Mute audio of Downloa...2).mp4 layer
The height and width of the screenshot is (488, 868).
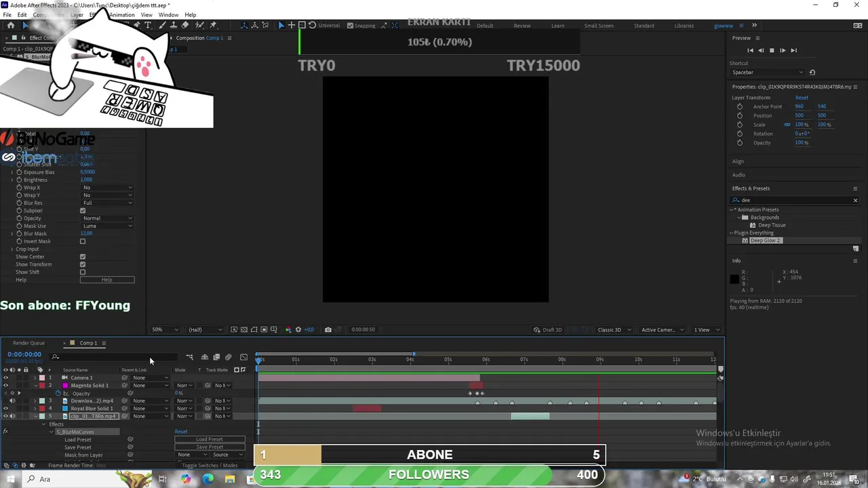coord(12,401)
